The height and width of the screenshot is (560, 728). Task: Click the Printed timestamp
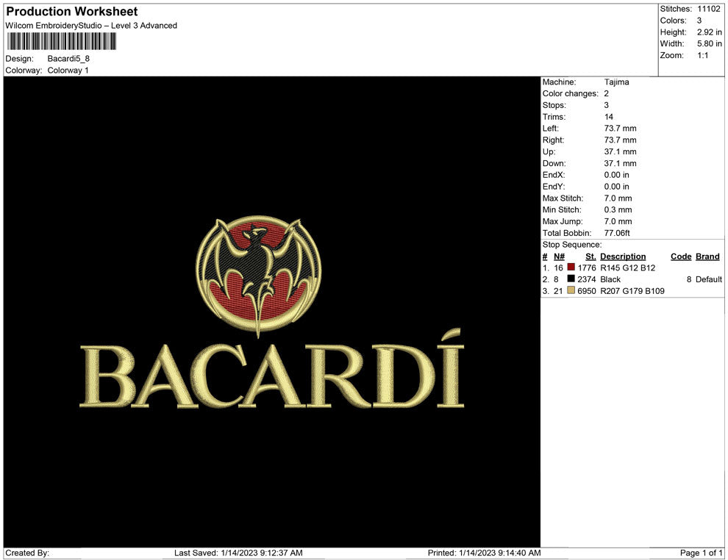coord(484,553)
